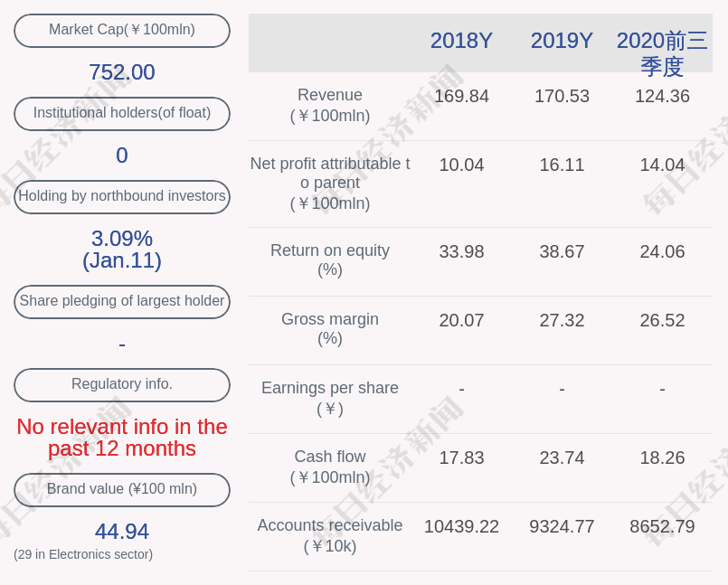The image size is (728, 585).
Task: Click Holding by northbound investors label
Action: tap(122, 196)
